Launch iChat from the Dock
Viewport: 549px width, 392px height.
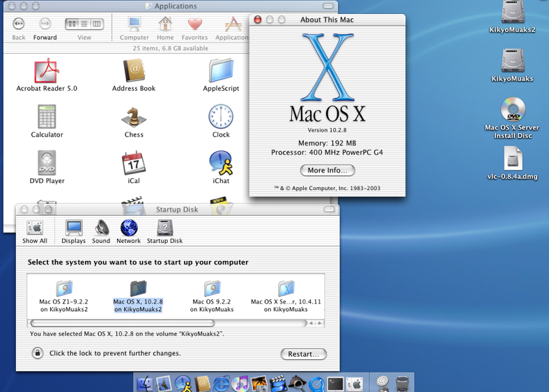[x=183, y=383]
